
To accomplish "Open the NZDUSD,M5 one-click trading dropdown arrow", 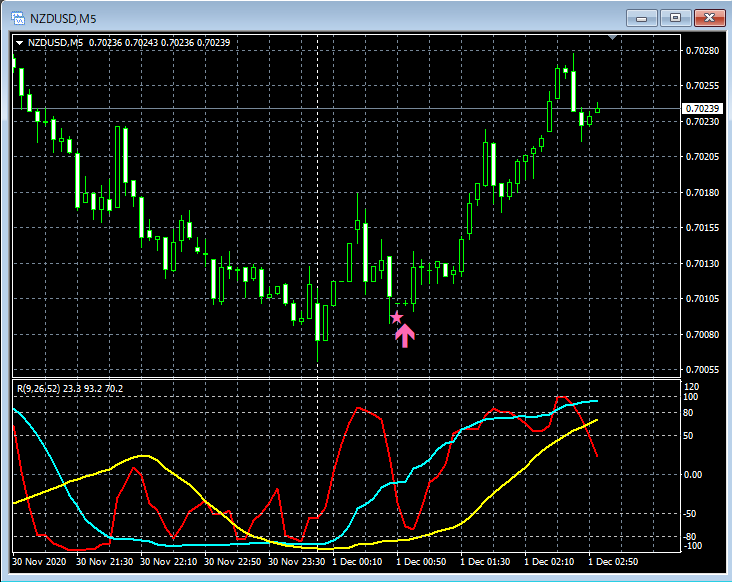I will (19, 42).
